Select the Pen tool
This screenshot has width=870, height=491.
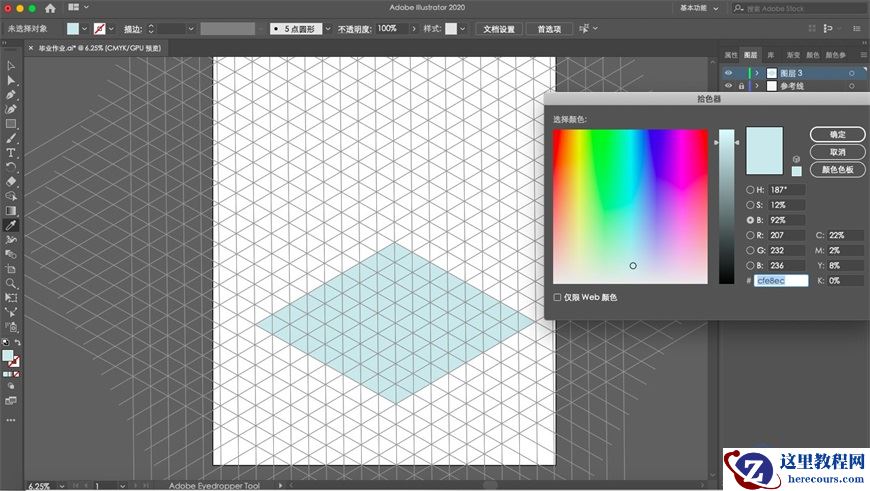(11, 95)
